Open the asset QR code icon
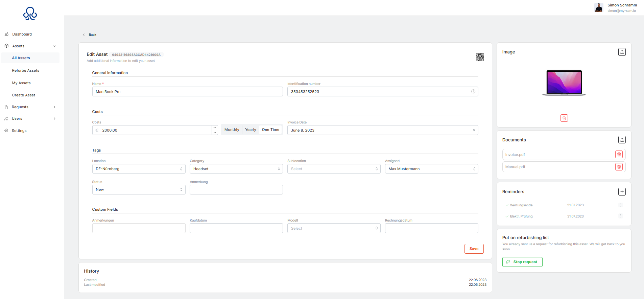Viewport: 644px width, 299px height. pos(480,57)
